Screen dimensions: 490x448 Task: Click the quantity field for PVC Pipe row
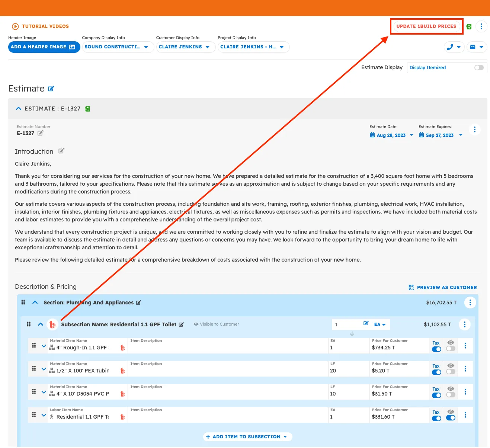click(x=348, y=394)
